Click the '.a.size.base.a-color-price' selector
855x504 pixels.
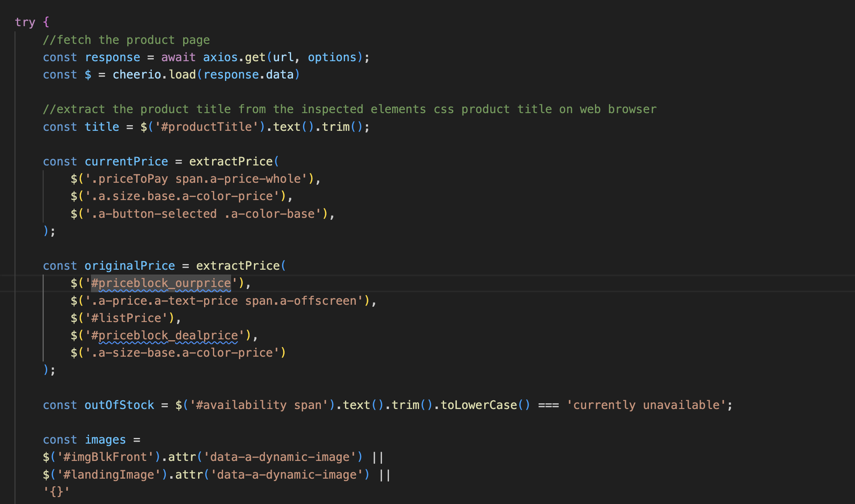coord(182,196)
